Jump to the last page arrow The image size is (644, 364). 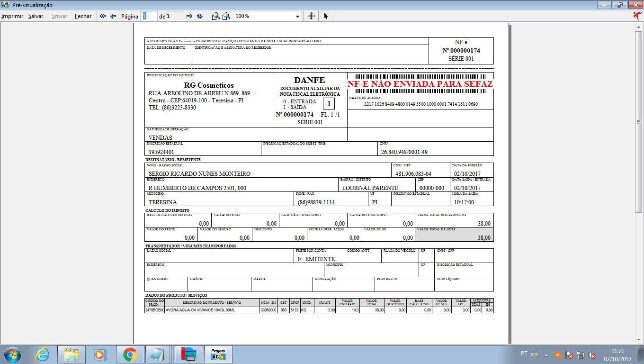(x=200, y=16)
